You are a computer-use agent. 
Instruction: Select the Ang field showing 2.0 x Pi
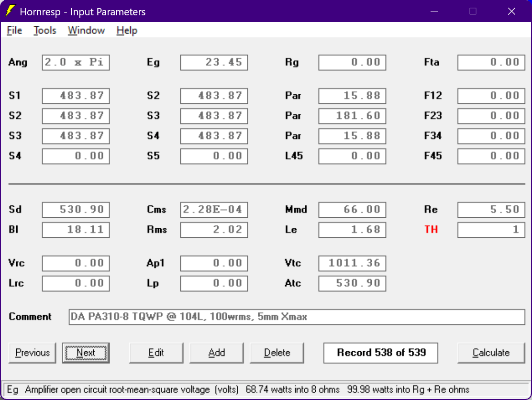(x=76, y=62)
